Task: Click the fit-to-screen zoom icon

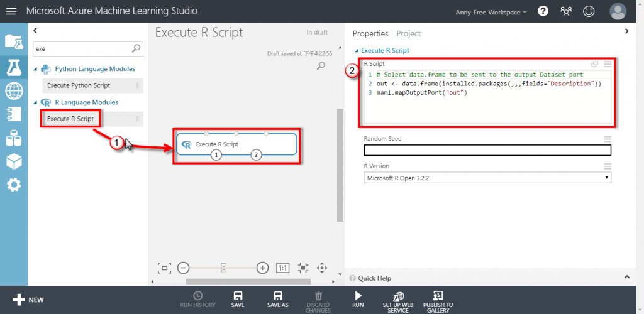Action: coord(164,268)
